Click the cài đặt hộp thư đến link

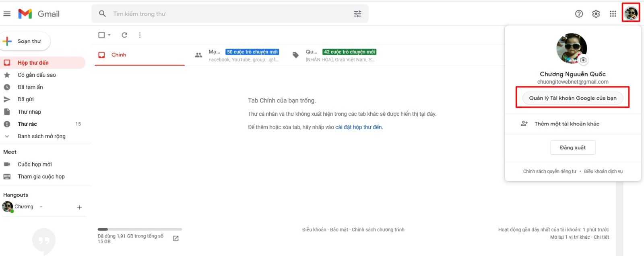(x=358, y=127)
